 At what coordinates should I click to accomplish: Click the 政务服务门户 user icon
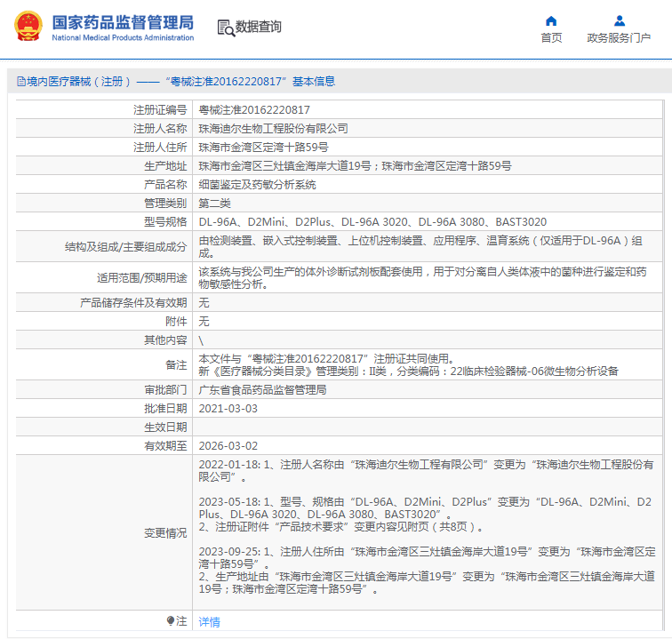[x=620, y=20]
